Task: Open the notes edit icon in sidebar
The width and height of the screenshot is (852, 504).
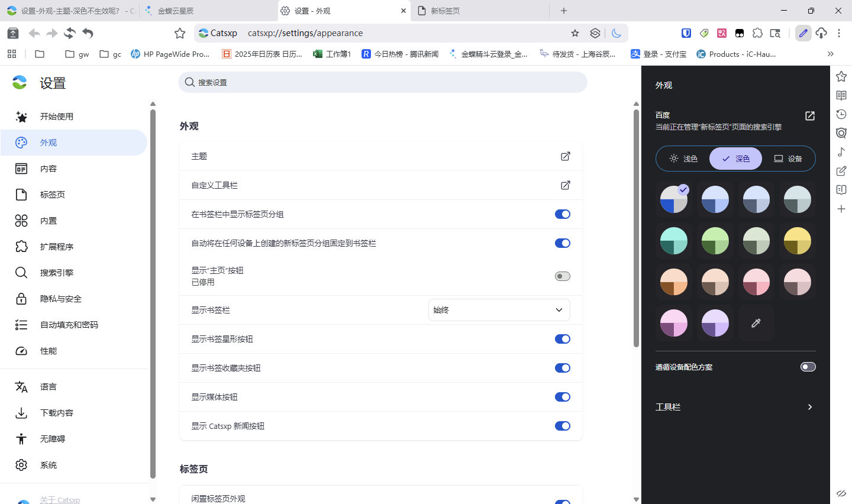Action: pos(841,171)
